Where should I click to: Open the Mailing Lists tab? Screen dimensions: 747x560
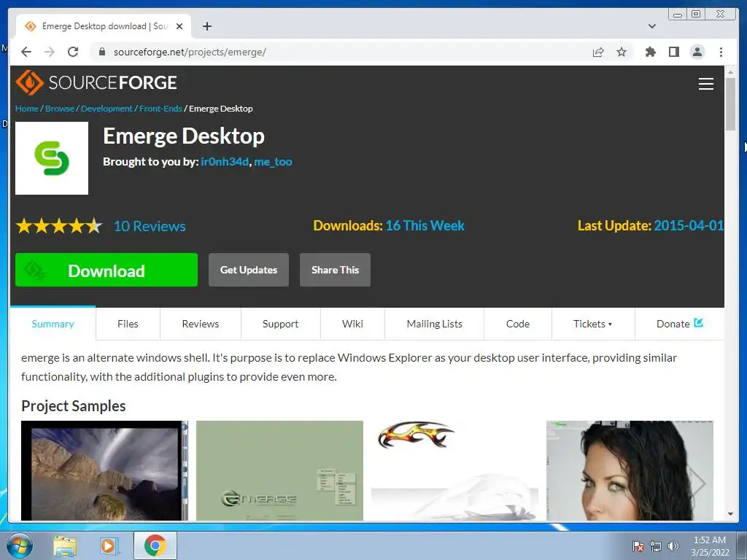coord(435,324)
